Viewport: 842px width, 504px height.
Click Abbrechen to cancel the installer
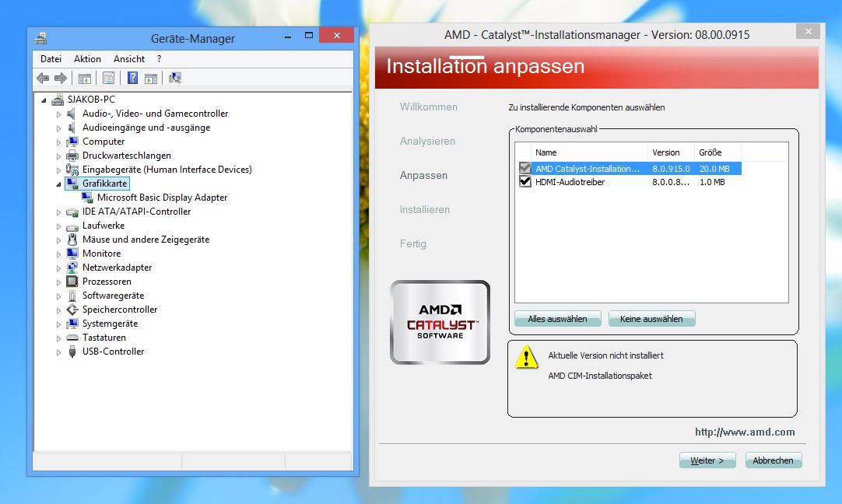click(773, 460)
